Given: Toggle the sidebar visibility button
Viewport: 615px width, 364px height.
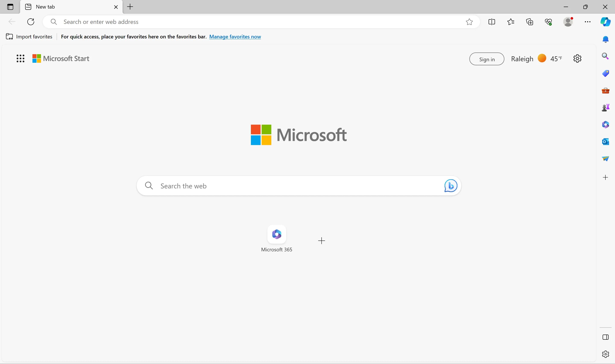Looking at the screenshot, I should coord(605,337).
